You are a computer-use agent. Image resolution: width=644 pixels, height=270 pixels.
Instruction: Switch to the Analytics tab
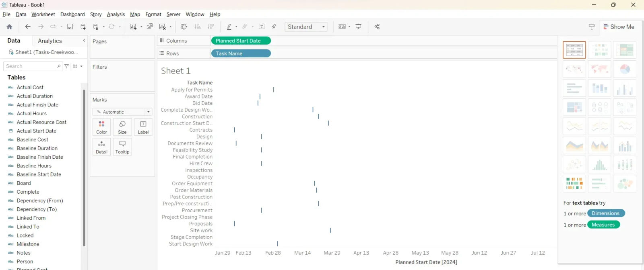coord(50,41)
